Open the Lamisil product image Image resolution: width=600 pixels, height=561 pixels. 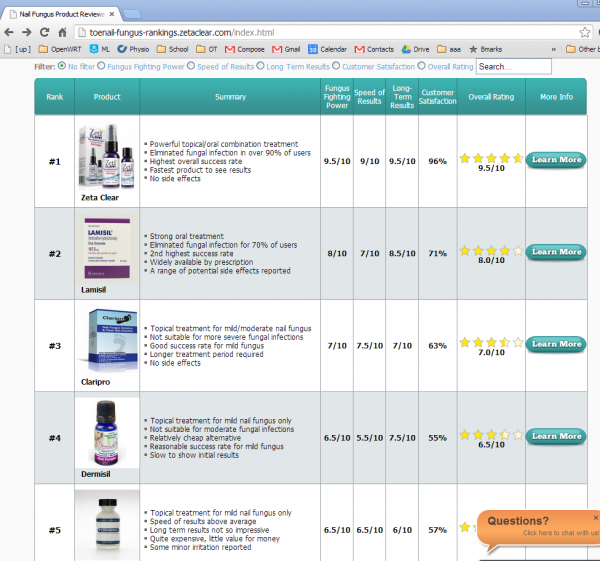[x=107, y=249]
